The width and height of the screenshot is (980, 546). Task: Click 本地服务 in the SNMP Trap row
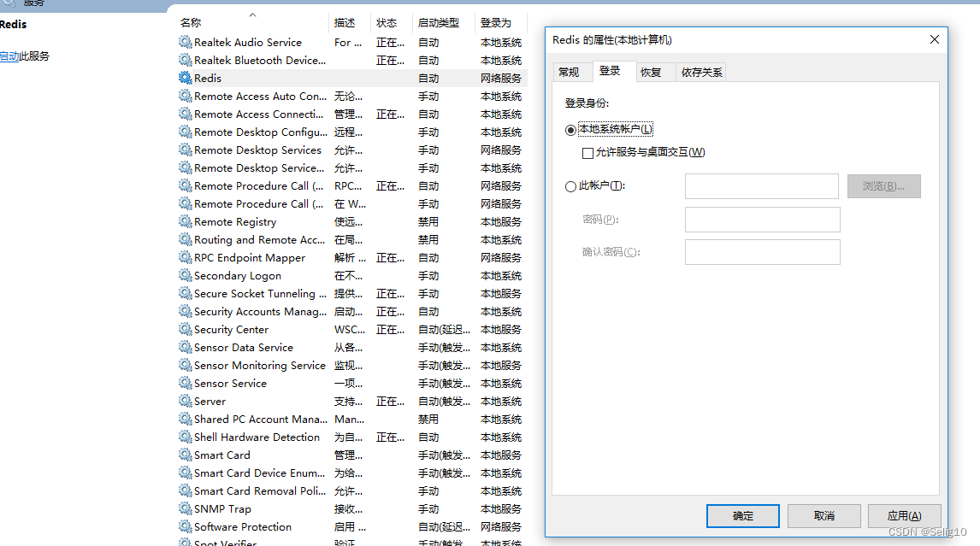pos(500,508)
